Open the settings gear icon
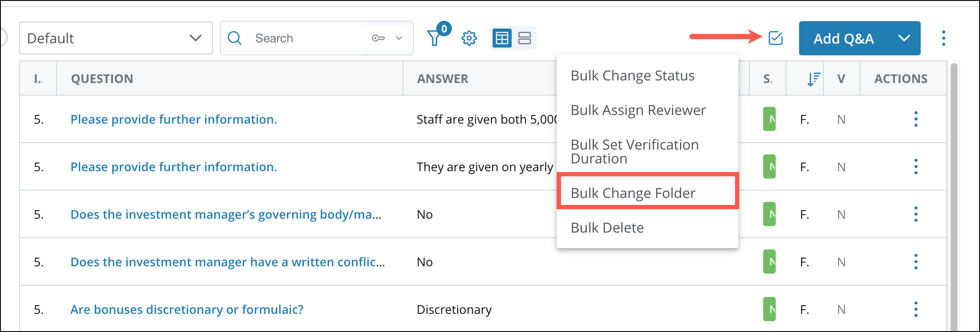The width and height of the screenshot is (980, 332). pyautogui.click(x=469, y=38)
